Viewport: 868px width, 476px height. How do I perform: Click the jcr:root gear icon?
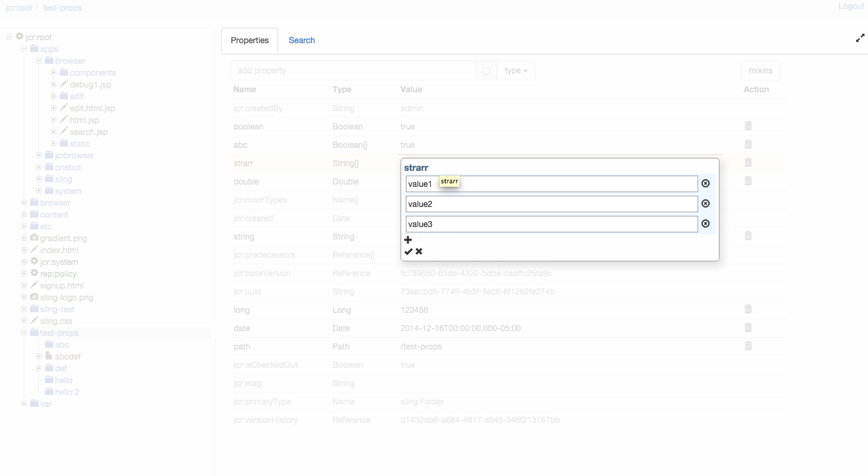[x=20, y=37]
